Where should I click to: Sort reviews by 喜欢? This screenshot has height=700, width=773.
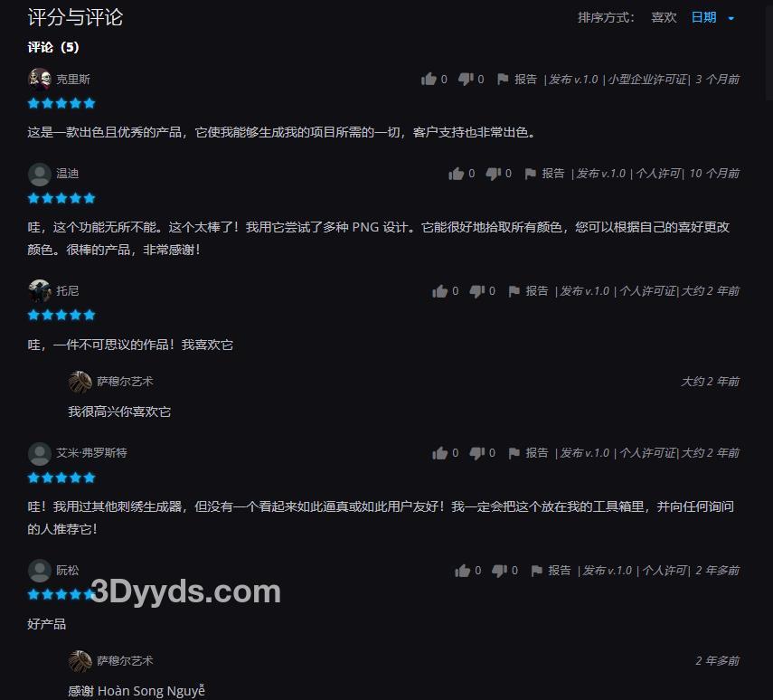coord(664,18)
